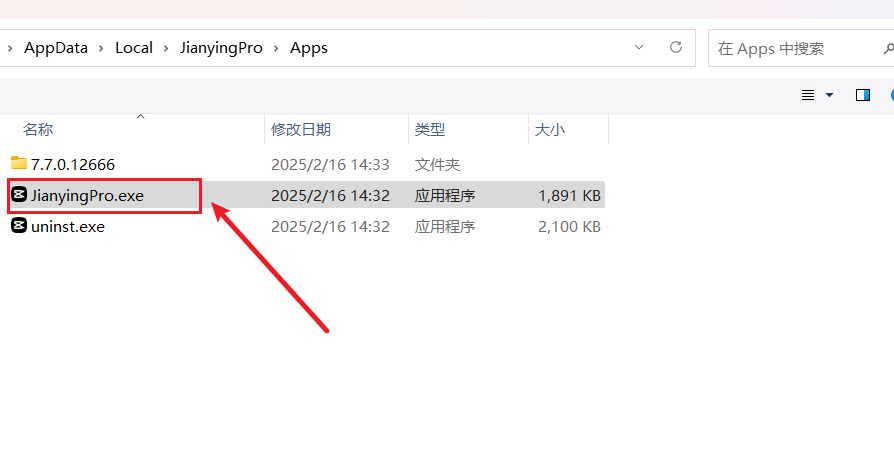Click the 1,891 KB size cell
894x461 pixels.
[570, 195]
